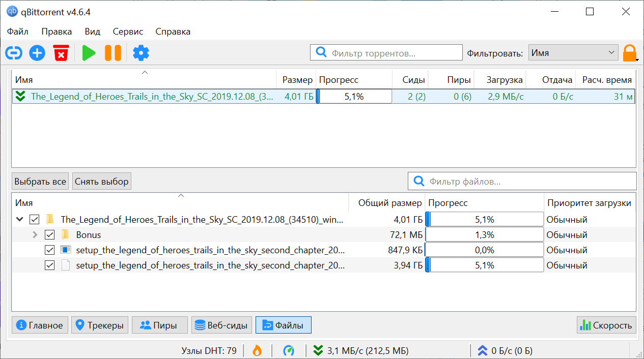Click the flame connection status icon
This screenshot has height=359, width=644.
click(x=257, y=350)
